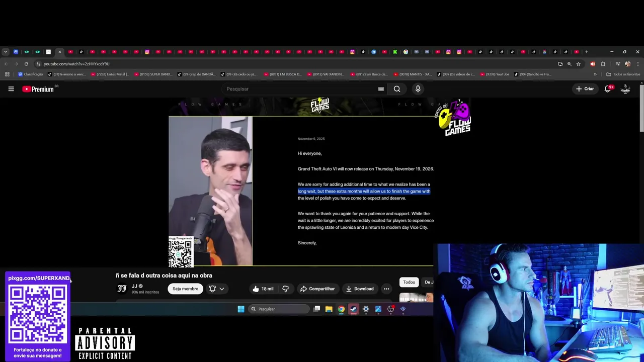Go back in Chrome
The image size is (644, 362).
coord(6,64)
